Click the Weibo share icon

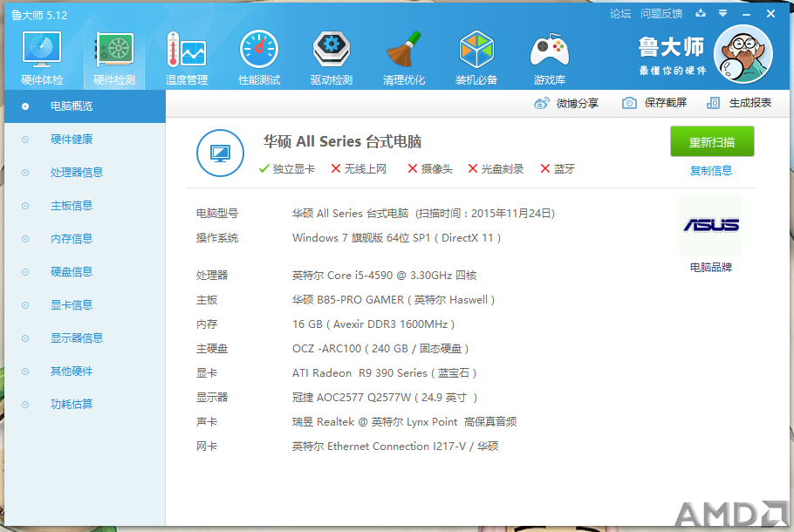coord(541,103)
